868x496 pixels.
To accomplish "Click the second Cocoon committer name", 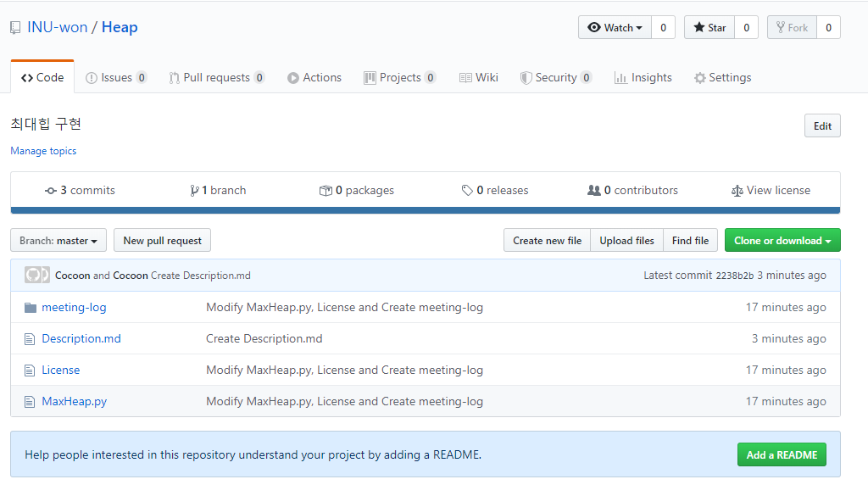I will 131,275.
